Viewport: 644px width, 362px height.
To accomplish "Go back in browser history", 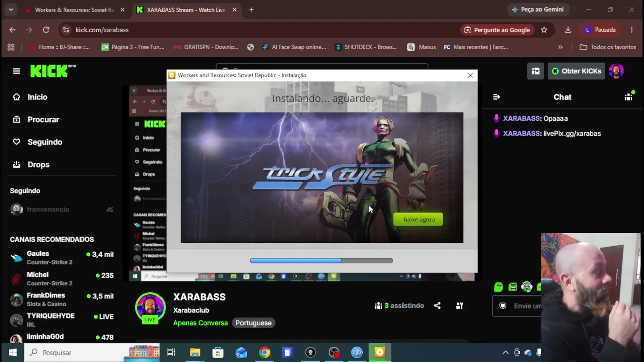I will coord(12,30).
